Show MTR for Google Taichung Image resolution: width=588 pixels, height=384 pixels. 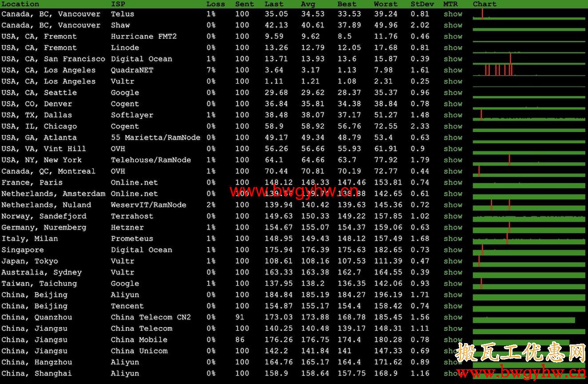(453, 283)
